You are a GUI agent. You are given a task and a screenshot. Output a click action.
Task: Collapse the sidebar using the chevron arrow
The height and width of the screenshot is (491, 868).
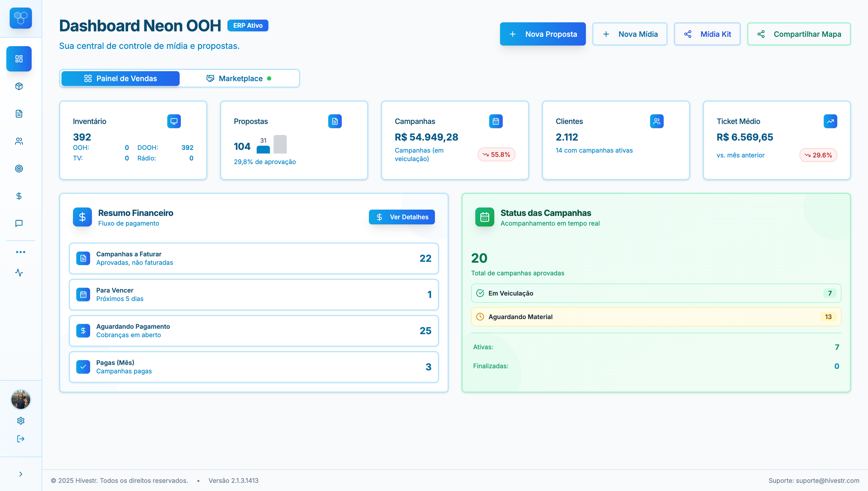[x=20, y=474]
